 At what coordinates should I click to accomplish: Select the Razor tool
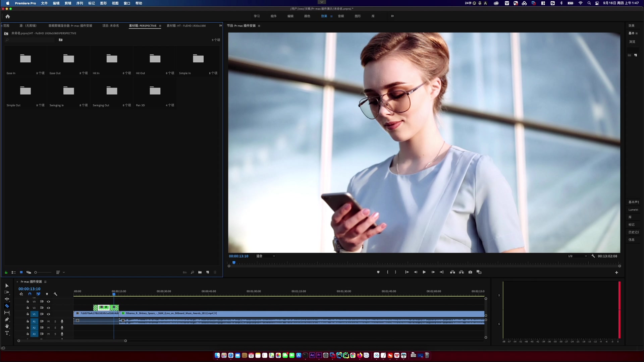click(x=7, y=306)
